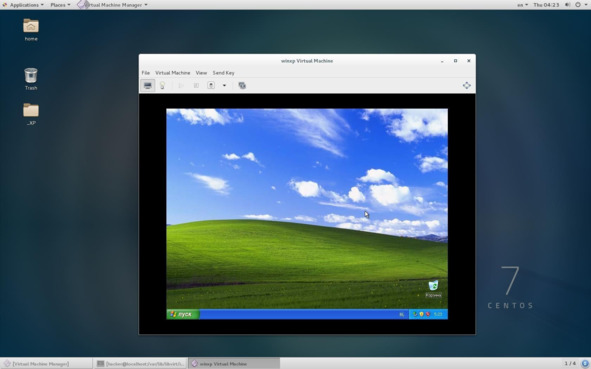Shut down the virtual machine
The image size is (591, 369).
point(211,86)
